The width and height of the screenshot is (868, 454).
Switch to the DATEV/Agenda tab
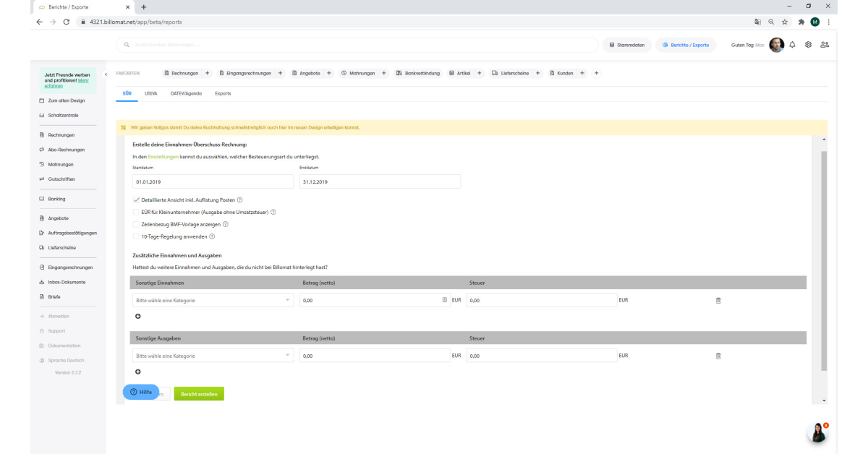[x=186, y=93]
